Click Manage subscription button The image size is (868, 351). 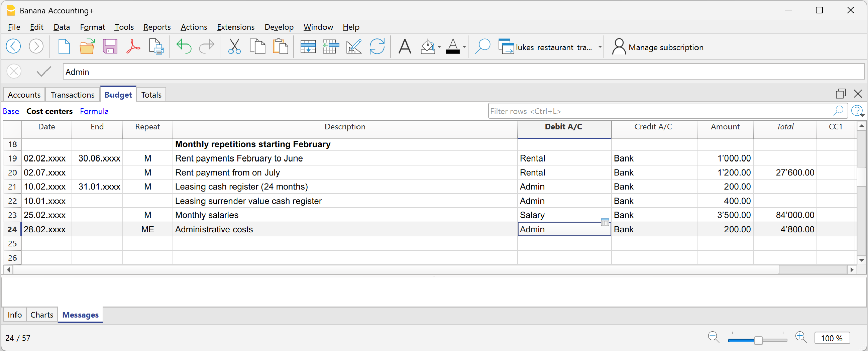tap(657, 47)
